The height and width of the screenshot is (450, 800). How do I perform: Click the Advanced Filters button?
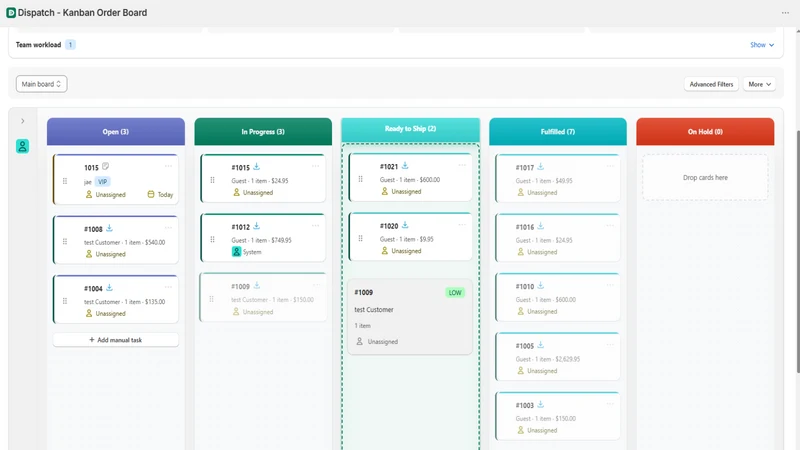[711, 84]
